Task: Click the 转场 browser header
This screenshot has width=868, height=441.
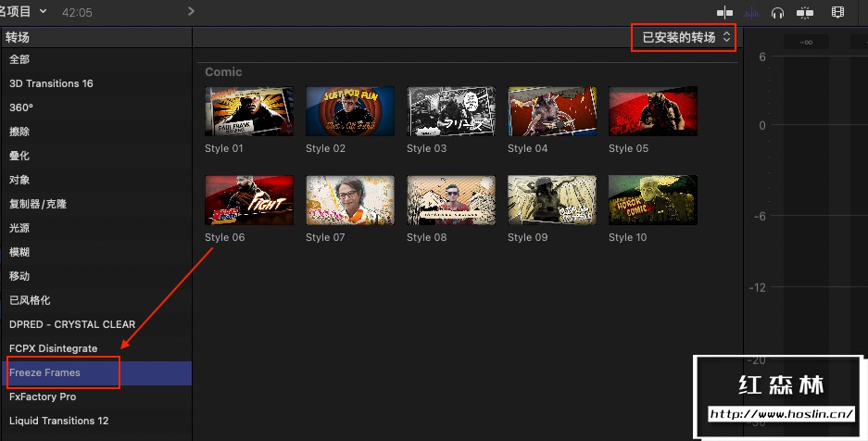Action: [18, 38]
